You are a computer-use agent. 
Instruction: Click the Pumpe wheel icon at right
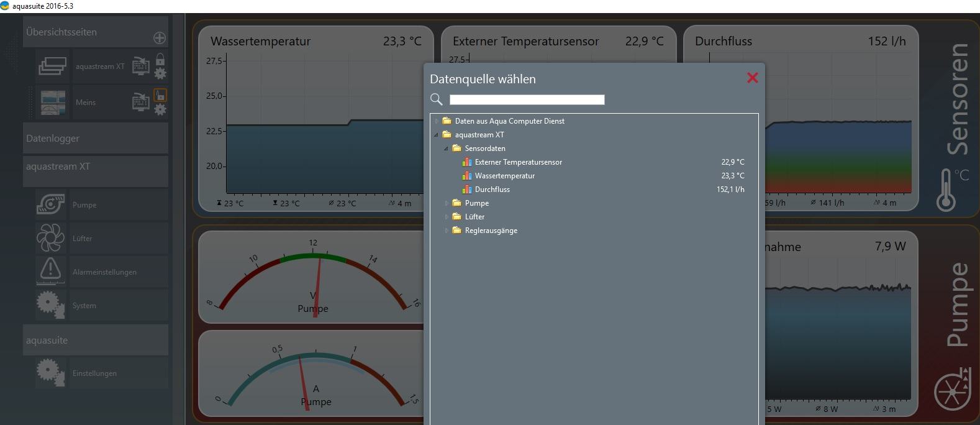coord(953,390)
